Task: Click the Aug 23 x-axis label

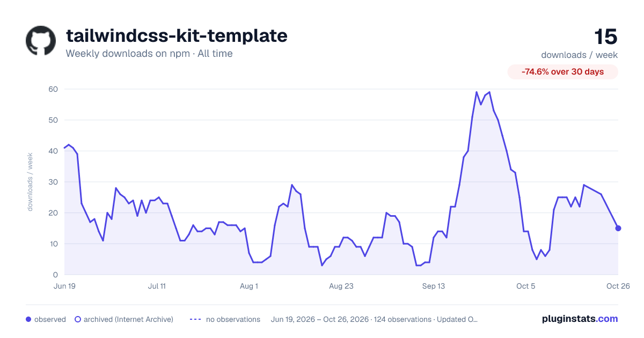Action: pyautogui.click(x=341, y=286)
